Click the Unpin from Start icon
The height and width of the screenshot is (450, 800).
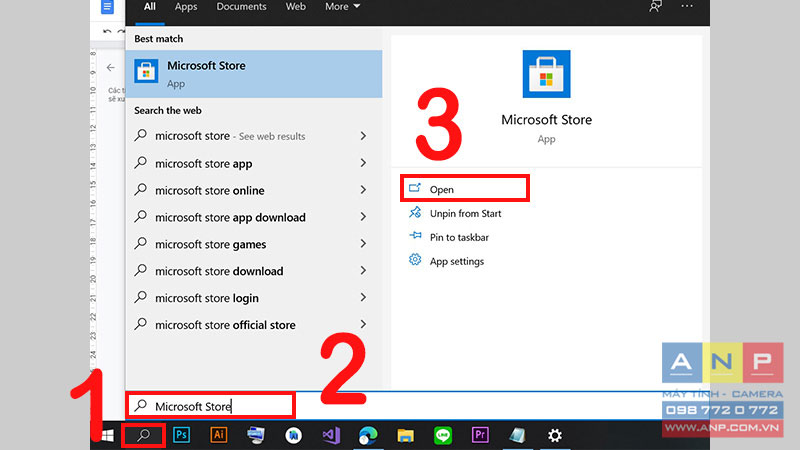coord(415,212)
